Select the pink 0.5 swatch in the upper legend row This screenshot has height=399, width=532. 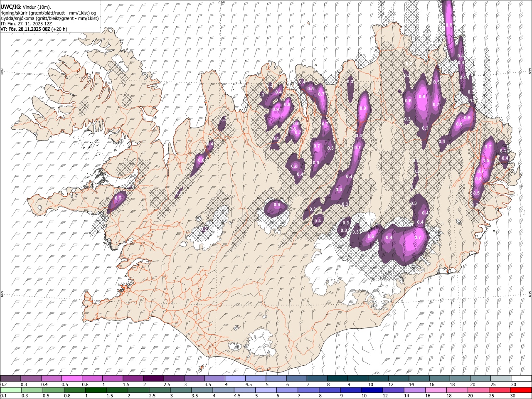[71, 378]
